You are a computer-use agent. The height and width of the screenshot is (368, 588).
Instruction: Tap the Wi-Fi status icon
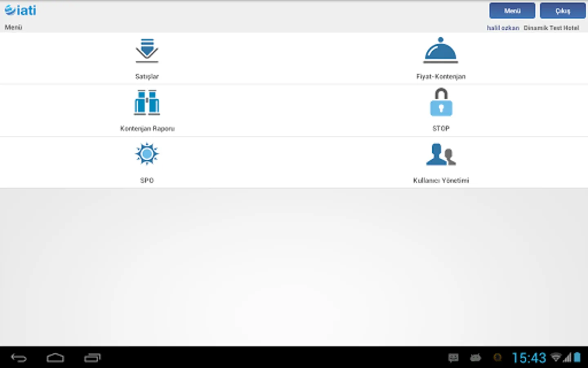tap(556, 357)
